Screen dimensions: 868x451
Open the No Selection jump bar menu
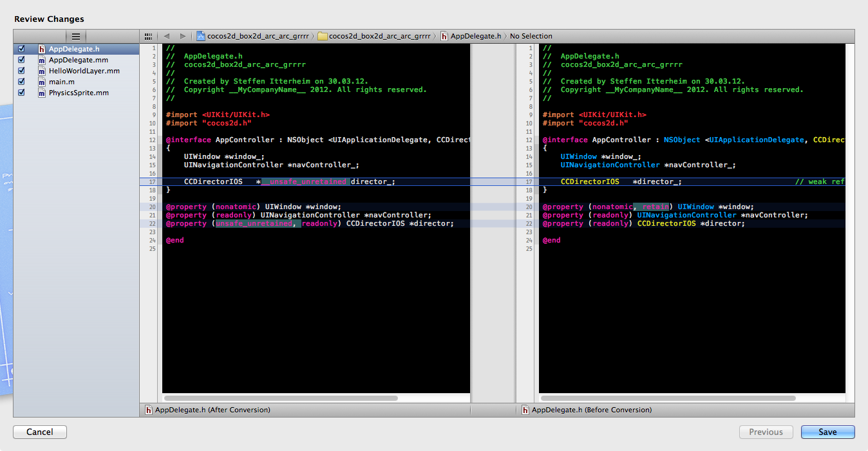point(531,37)
